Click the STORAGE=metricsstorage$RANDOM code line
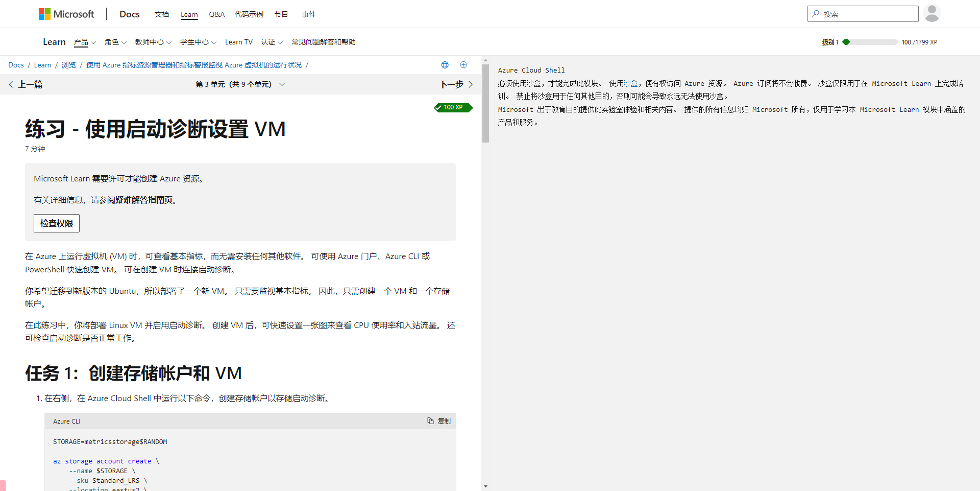Image resolution: width=980 pixels, height=491 pixels. point(110,441)
